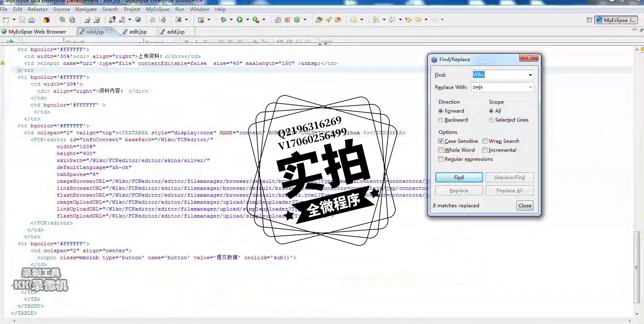Enable the Regular expressions checkbox
The width and height of the screenshot is (644, 324).
(x=441, y=159)
